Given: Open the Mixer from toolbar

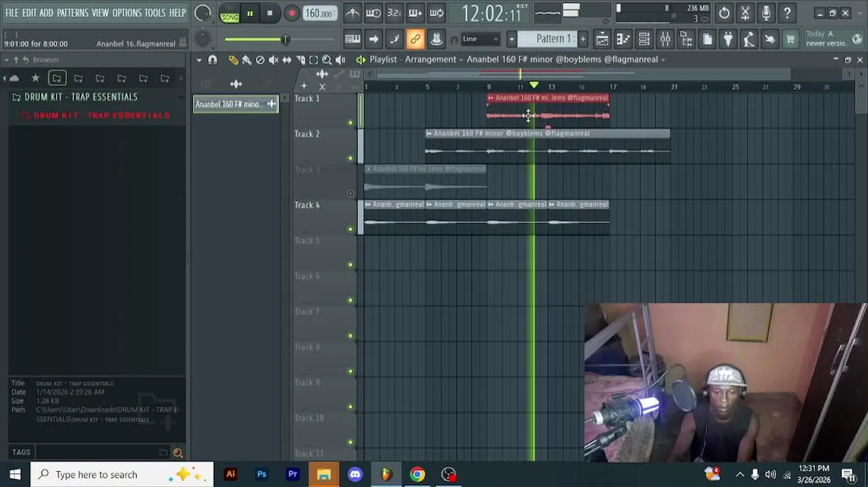Looking at the screenshot, I should [x=665, y=39].
